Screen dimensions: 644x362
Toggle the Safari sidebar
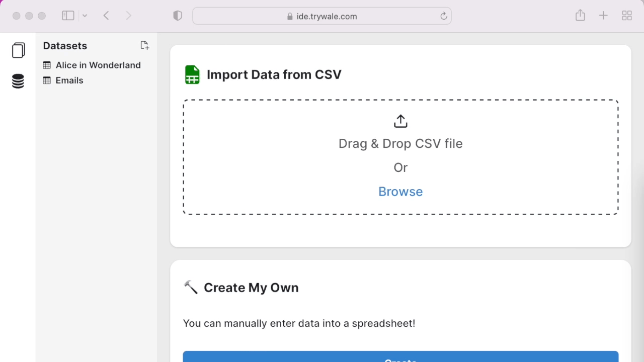tap(68, 16)
